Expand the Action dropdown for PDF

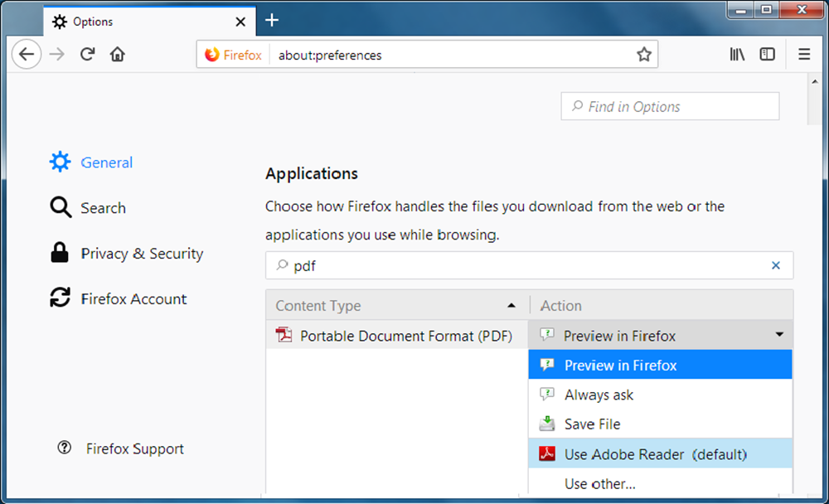778,335
